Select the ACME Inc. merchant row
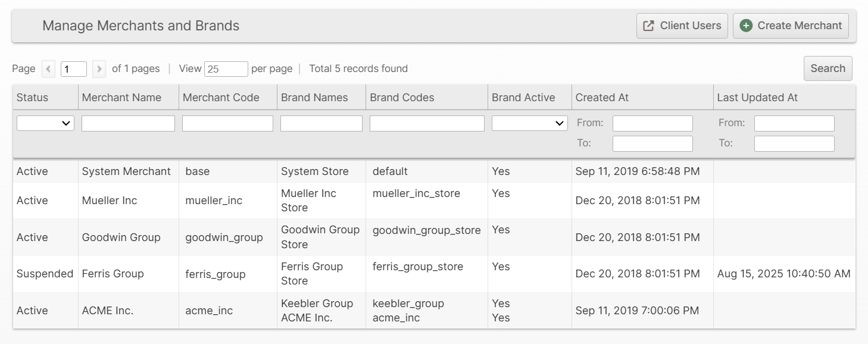 pos(107,311)
